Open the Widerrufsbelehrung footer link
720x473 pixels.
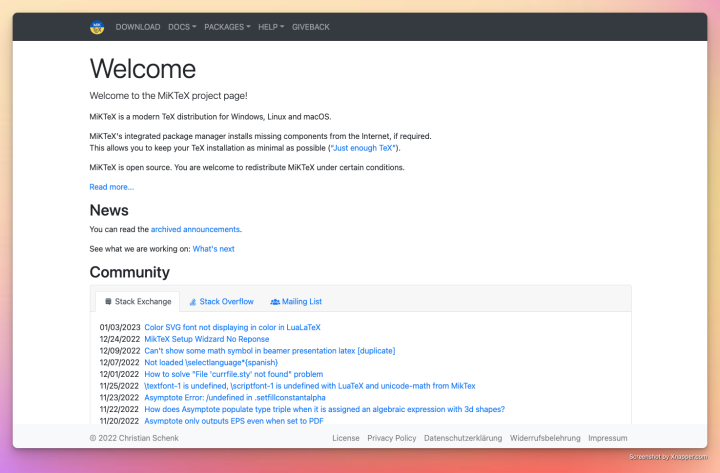[x=545, y=438]
